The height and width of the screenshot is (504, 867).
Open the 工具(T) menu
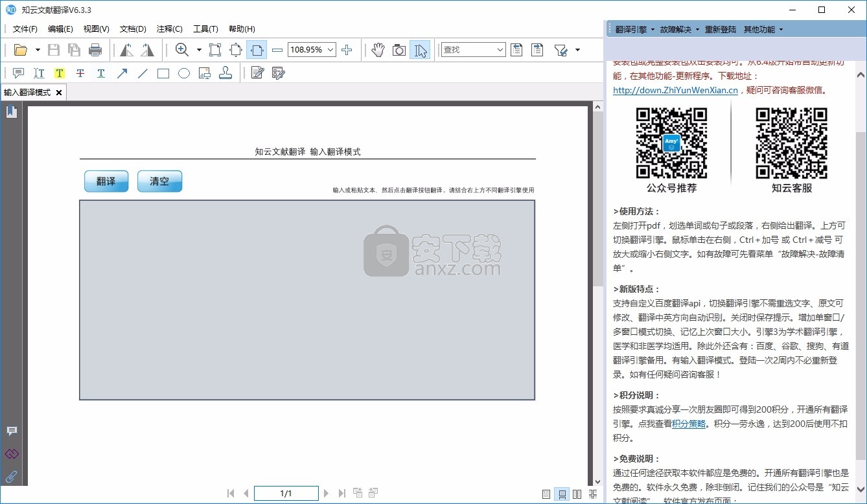click(x=205, y=29)
